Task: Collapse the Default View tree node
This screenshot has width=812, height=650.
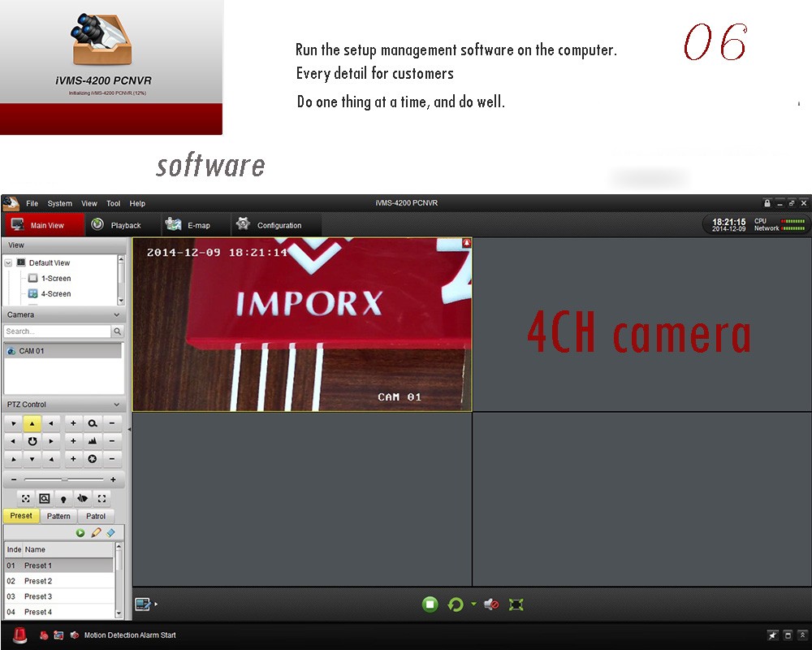Action: click(x=9, y=263)
